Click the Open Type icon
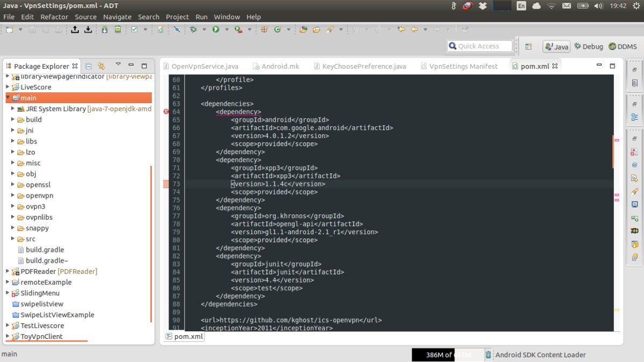This screenshot has width=644, height=362. coord(304,30)
